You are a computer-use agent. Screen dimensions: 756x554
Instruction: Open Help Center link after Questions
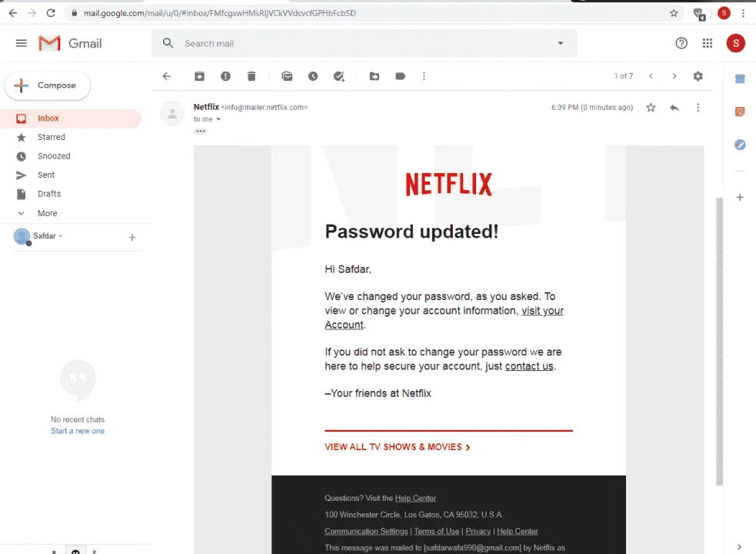(x=415, y=498)
